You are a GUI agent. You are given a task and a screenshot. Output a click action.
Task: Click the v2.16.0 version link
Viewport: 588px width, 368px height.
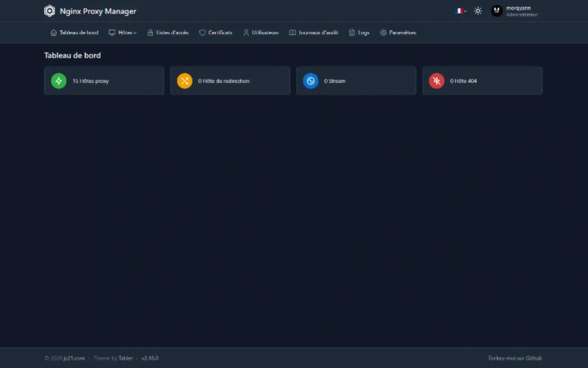[x=150, y=358]
